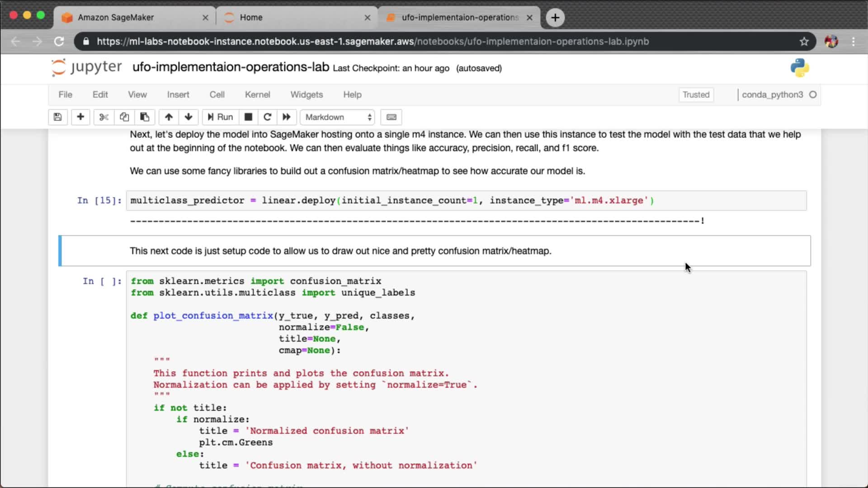This screenshot has width=868, height=488.
Task: Interrupt the kernel with the stop icon
Action: (248, 117)
